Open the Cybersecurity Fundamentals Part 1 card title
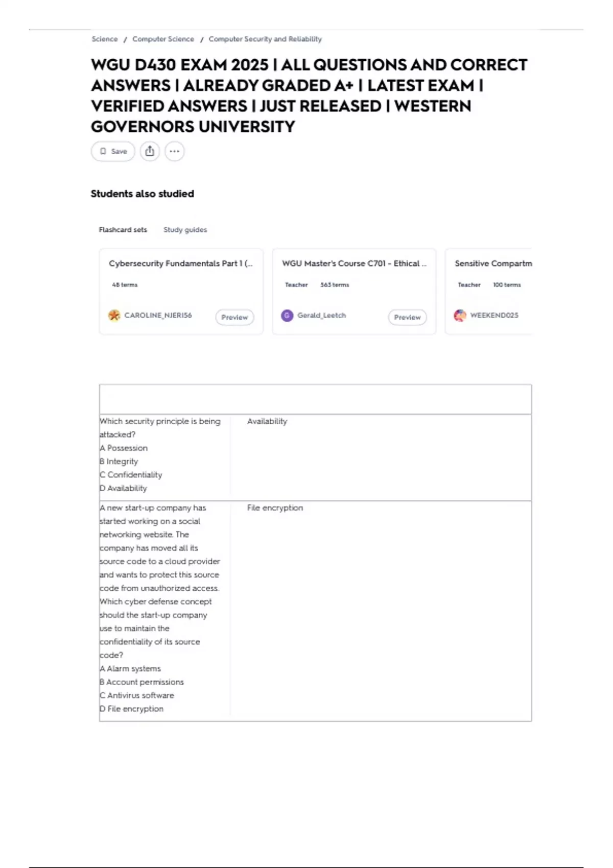613x868 pixels. [180, 263]
